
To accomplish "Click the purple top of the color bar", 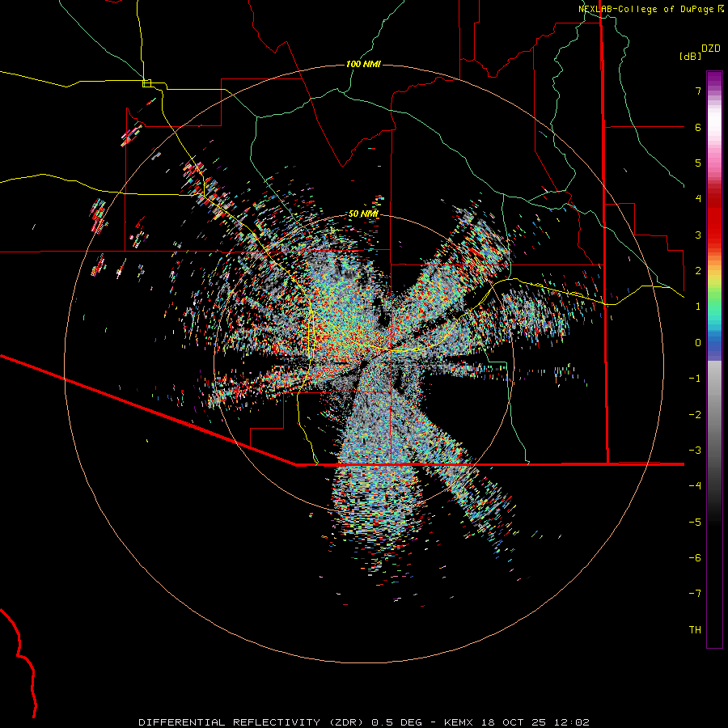I will [x=714, y=78].
